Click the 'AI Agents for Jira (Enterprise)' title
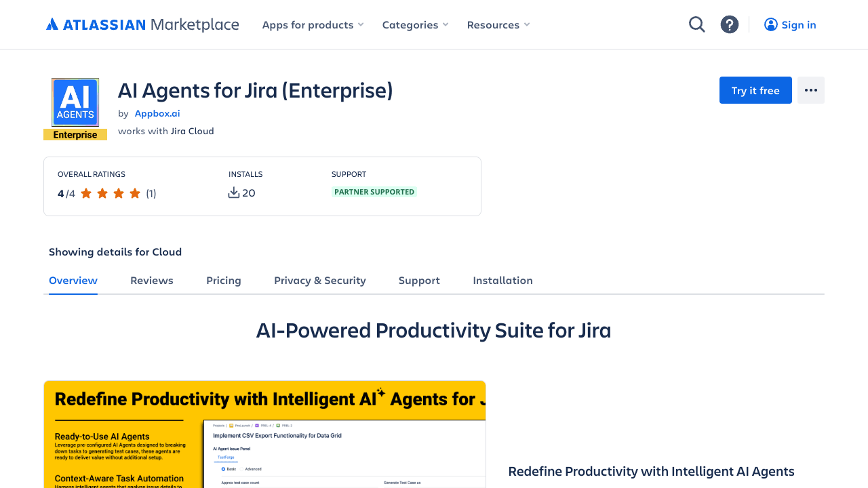 tap(256, 90)
